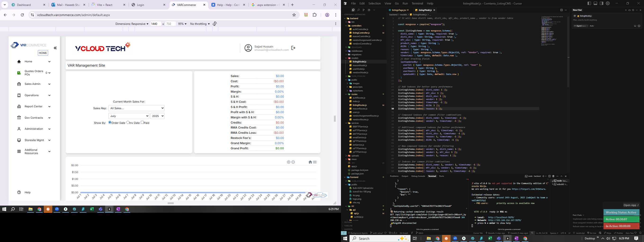Screen dimensions: 644x242
Task: Kill the terminal with trash icon
Action: point(553,176)
